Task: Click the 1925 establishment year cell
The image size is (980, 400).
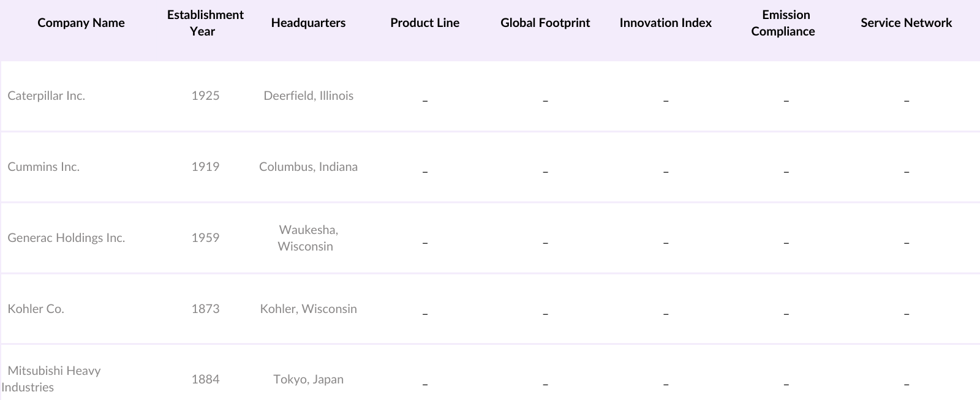Action: [x=205, y=96]
